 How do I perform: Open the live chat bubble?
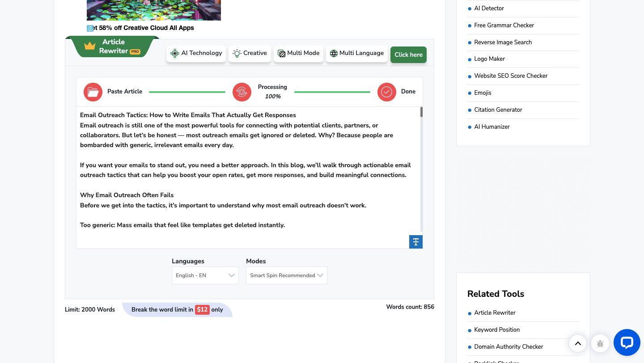coord(627,342)
